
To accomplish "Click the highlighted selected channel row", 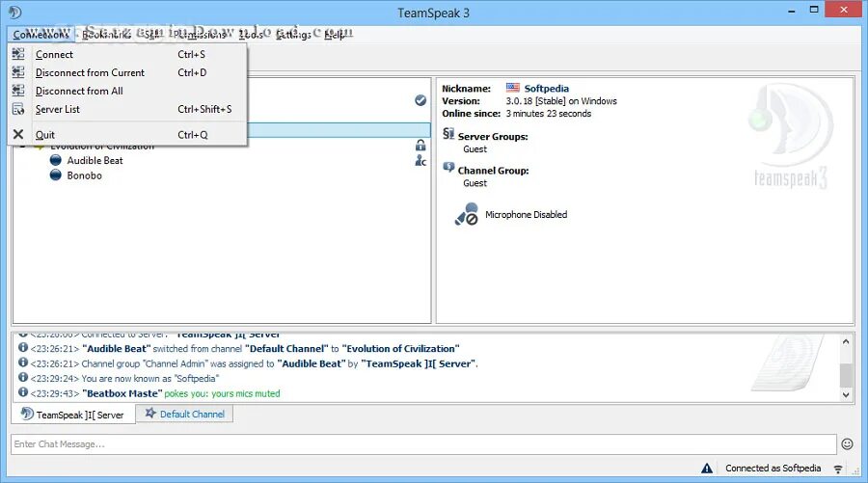I will (x=339, y=130).
